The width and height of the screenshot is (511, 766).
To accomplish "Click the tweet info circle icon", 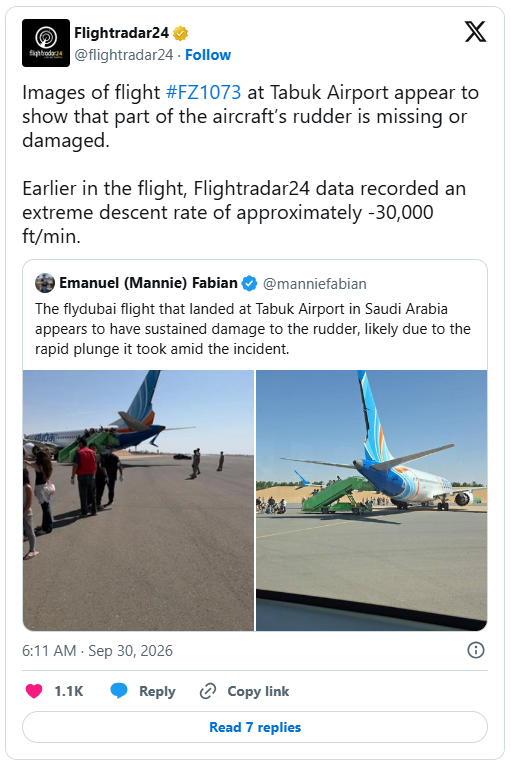I will [x=475, y=650].
